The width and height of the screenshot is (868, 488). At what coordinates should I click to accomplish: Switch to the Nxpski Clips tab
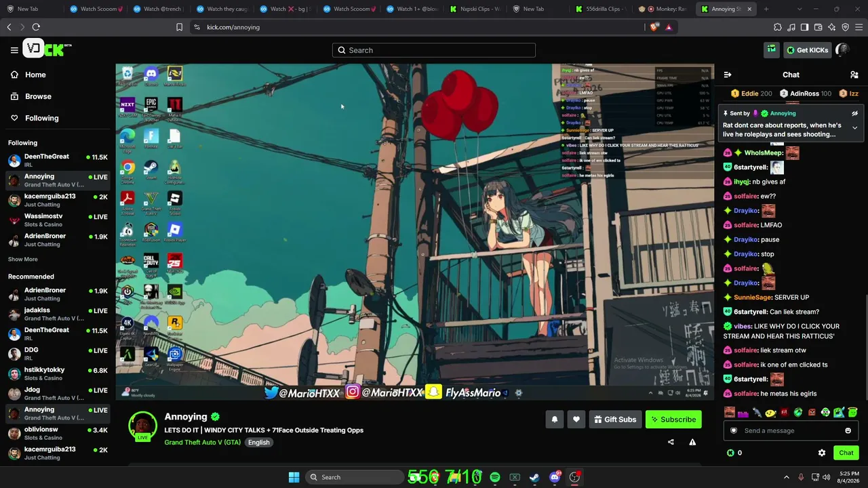point(476,9)
